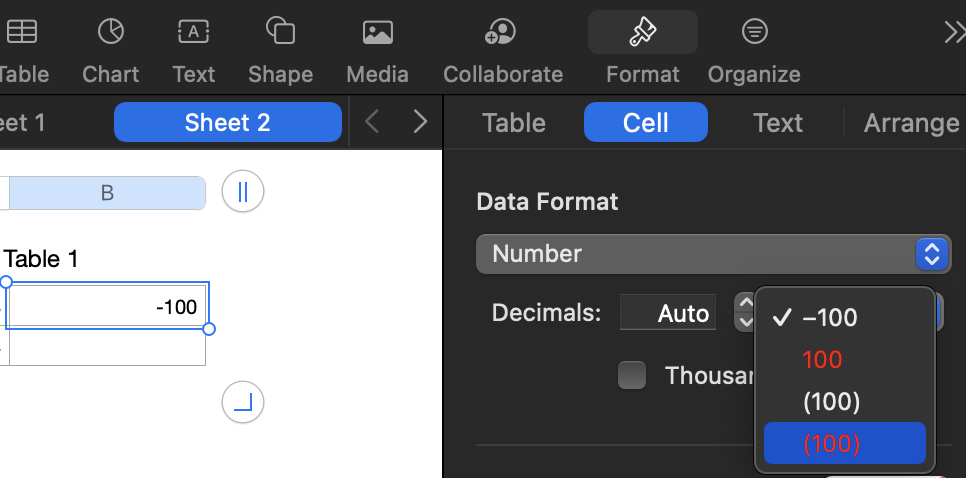Click the add column handle button
The width and height of the screenshot is (966, 478).
243,191
